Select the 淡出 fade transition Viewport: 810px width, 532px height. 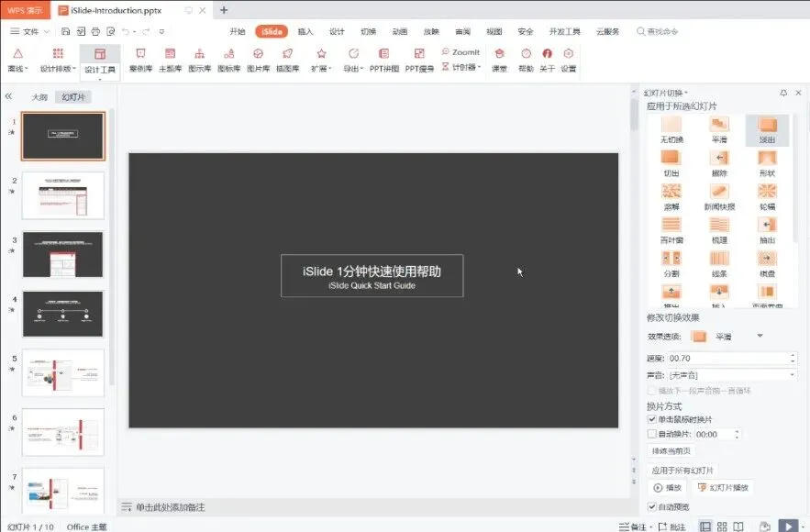(767, 129)
